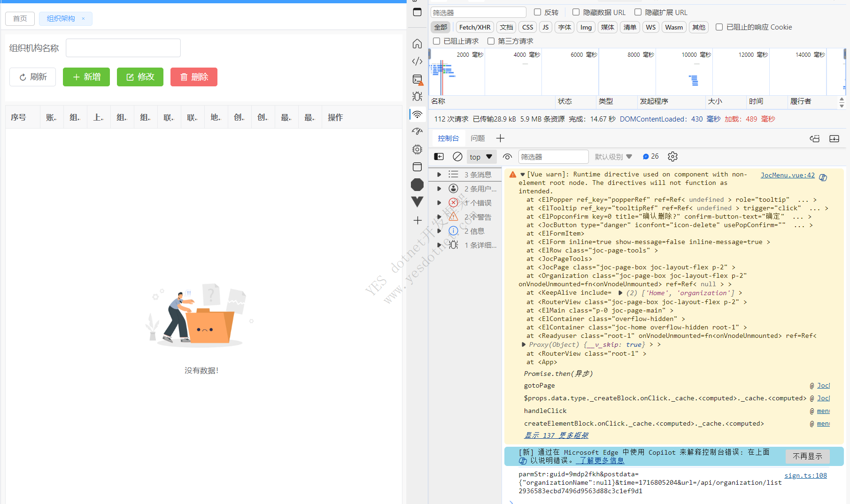Image resolution: width=850 pixels, height=504 pixels.
Task: Click the 26 issues message badge
Action: click(x=651, y=156)
